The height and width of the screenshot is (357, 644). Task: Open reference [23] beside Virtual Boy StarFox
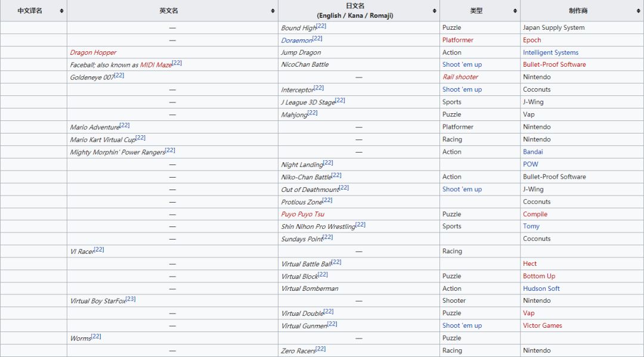point(131,299)
